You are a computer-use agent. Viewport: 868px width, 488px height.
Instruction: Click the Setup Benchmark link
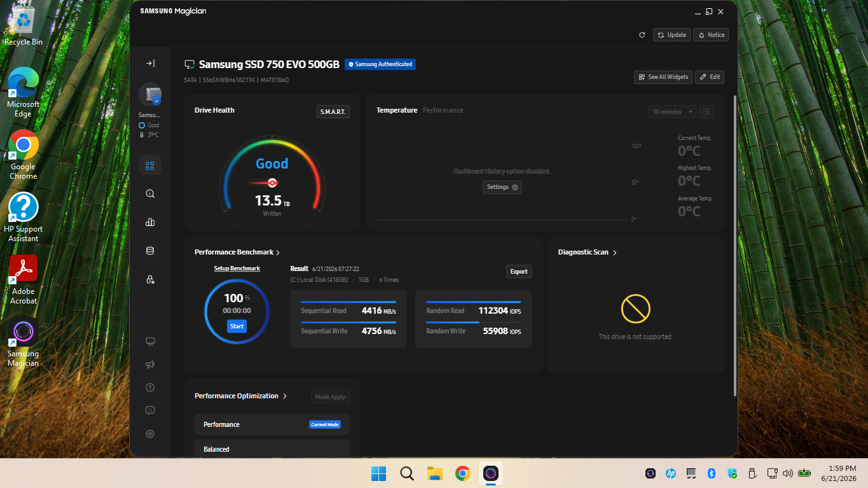point(237,268)
